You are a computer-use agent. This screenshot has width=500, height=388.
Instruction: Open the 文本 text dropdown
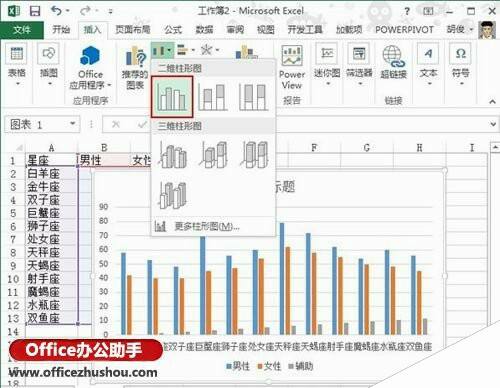(x=428, y=64)
